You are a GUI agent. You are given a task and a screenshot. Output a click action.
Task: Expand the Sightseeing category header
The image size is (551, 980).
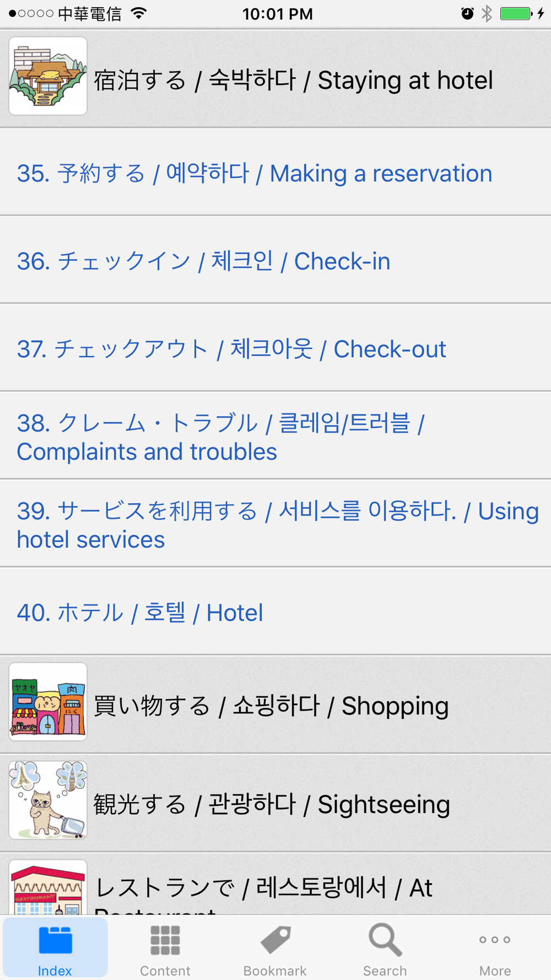pos(275,803)
